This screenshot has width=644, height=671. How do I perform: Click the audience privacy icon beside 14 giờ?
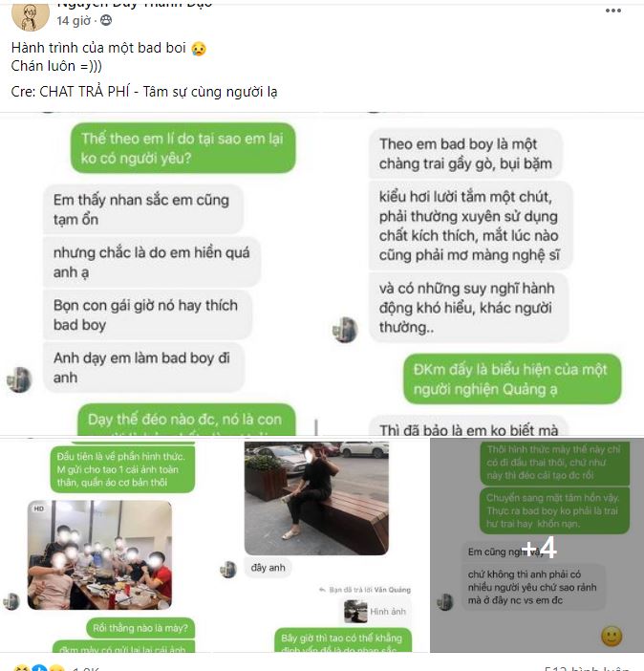click(x=106, y=20)
